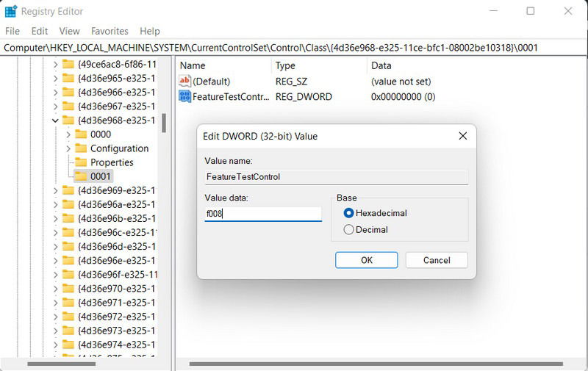Image resolution: width=588 pixels, height=371 pixels.
Task: Select folder icon of {4d36e96e-e325-1 key
Action: pos(68,261)
